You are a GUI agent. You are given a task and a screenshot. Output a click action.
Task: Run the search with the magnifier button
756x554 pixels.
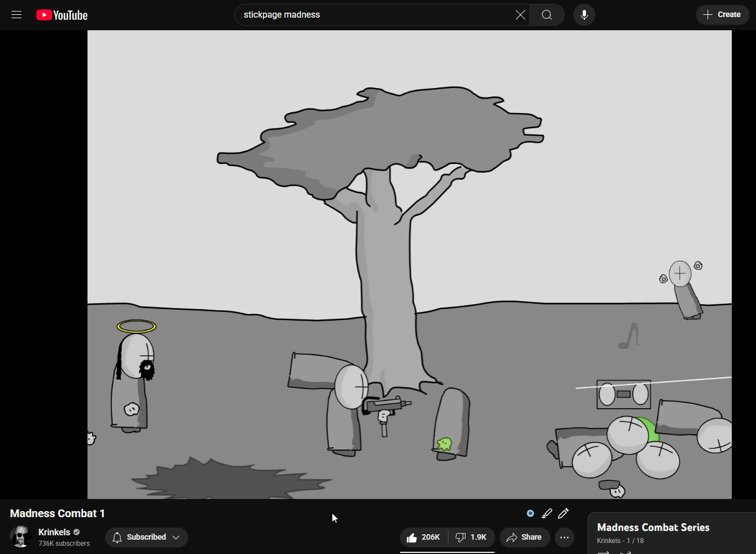[547, 15]
